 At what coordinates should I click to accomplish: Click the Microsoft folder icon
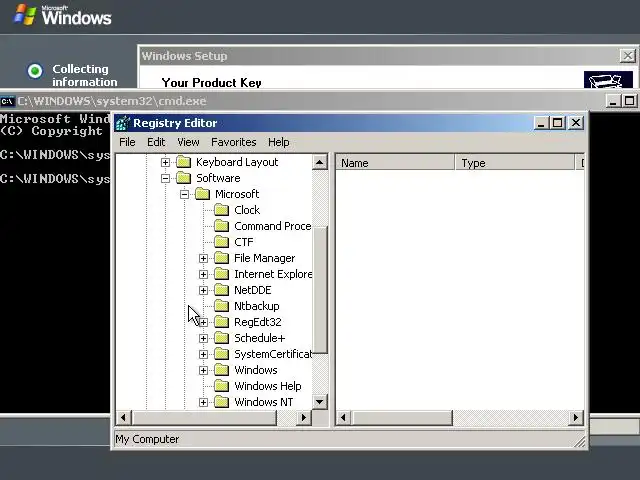click(x=202, y=194)
